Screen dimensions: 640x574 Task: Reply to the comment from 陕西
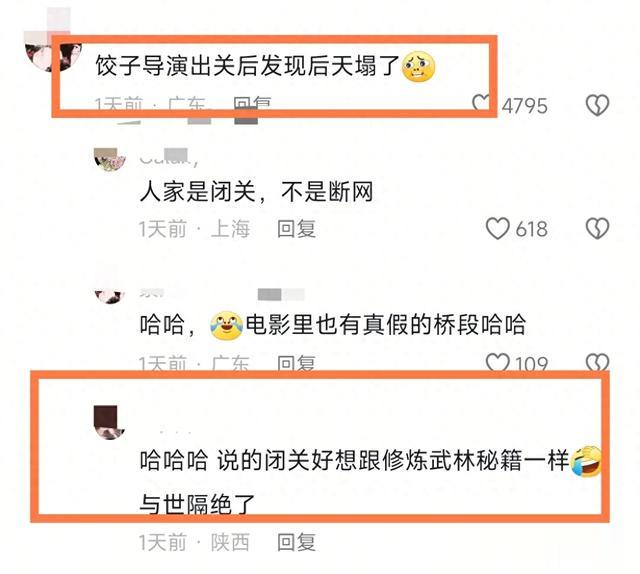coord(296,542)
